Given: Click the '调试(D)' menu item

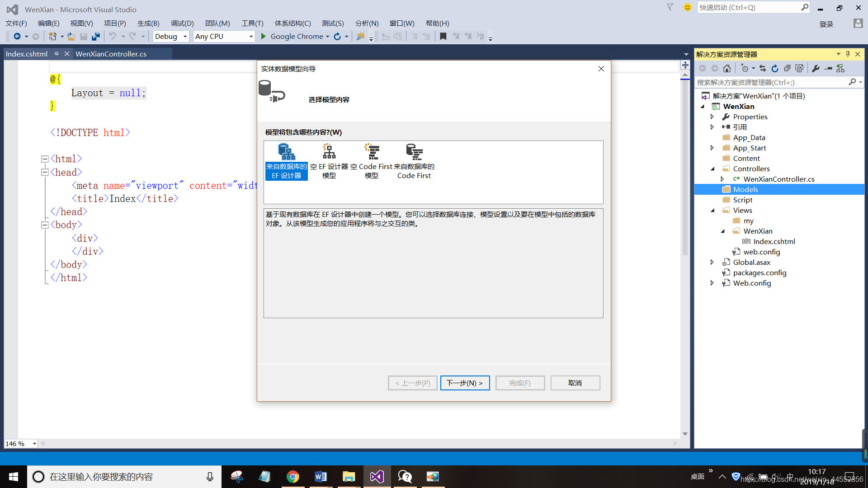Looking at the screenshot, I should pos(181,23).
